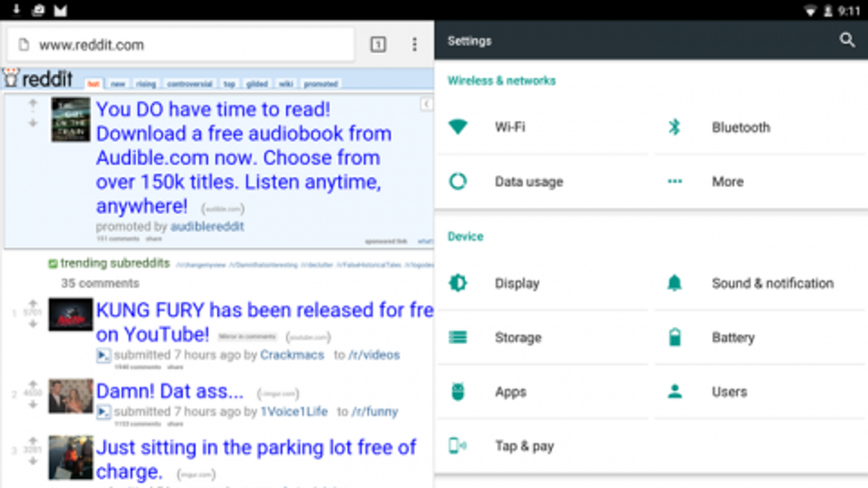Tap the Wi-Fi signal icon
Viewport: 868px width, 488px height.
tap(458, 127)
